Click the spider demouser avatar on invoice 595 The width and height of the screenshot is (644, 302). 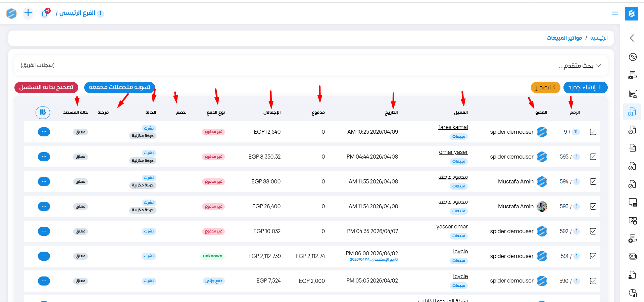542,157
